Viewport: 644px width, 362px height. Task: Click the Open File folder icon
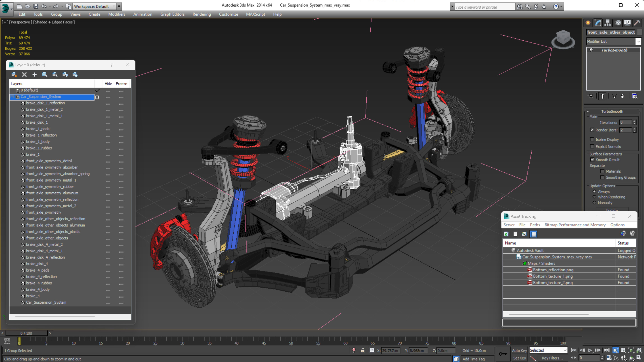tap(28, 6)
